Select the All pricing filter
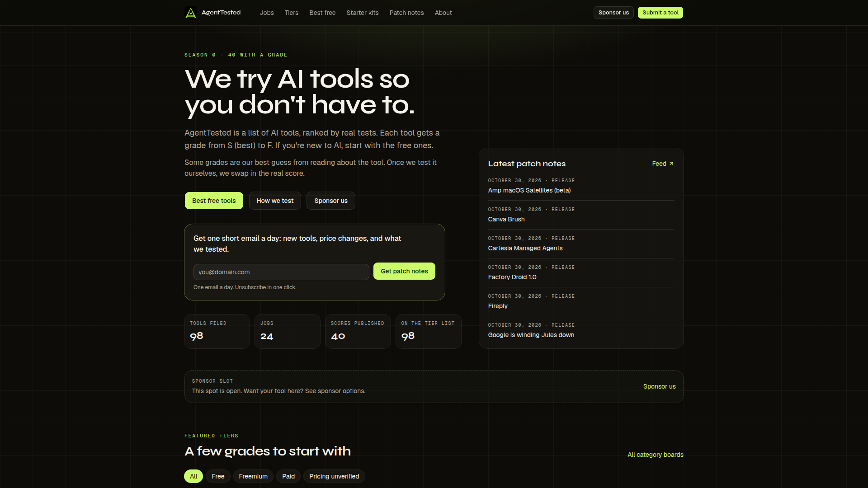This screenshot has height=488, width=868. coord(193,476)
